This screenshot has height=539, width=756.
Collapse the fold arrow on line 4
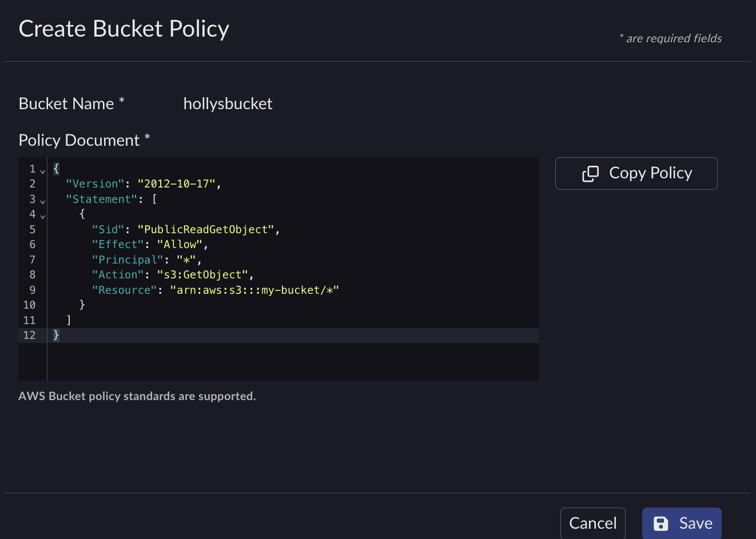pos(42,216)
